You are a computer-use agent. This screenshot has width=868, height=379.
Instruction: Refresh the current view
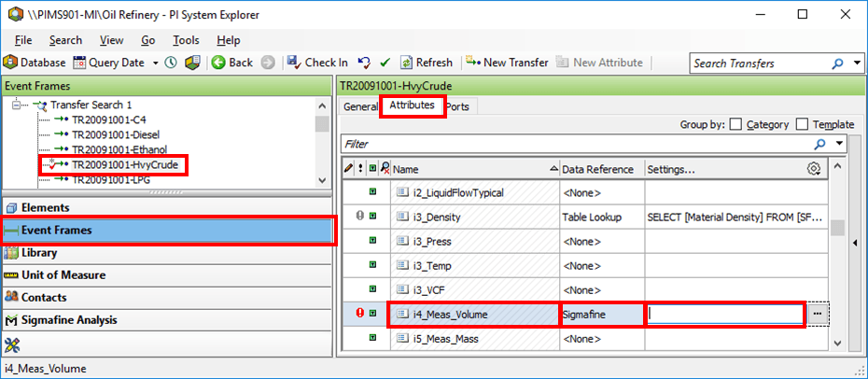pos(427,63)
